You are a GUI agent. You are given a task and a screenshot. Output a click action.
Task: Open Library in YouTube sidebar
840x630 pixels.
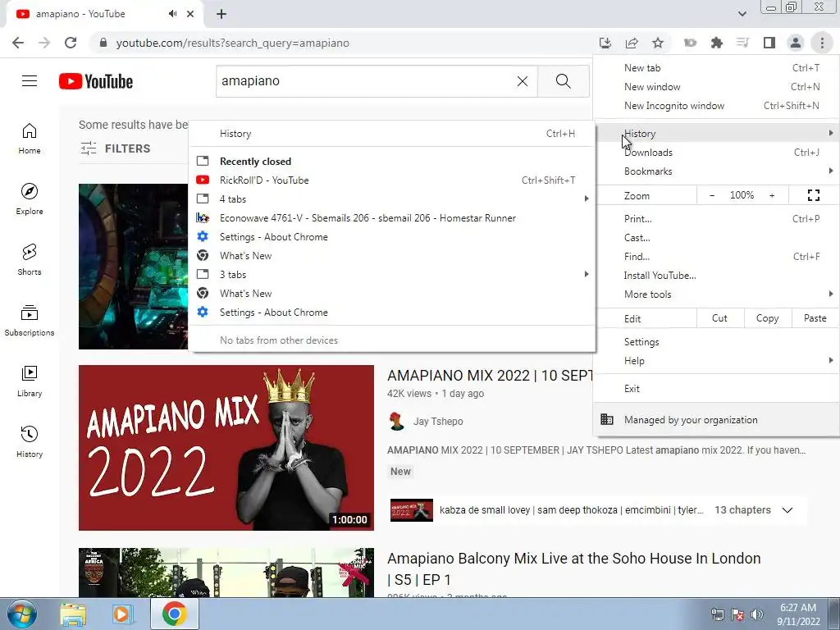30,381
